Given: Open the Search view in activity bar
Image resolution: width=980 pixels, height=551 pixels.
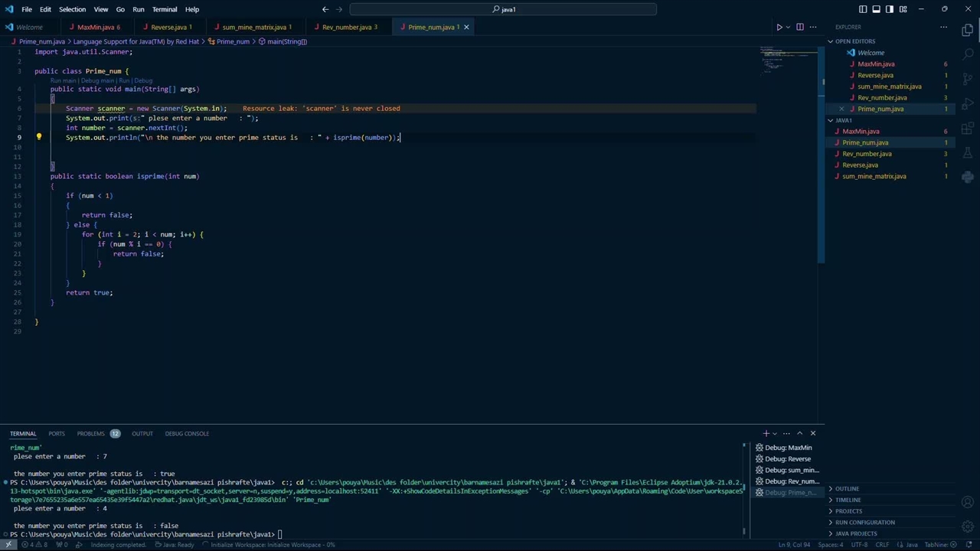Looking at the screenshot, I should (968, 54).
